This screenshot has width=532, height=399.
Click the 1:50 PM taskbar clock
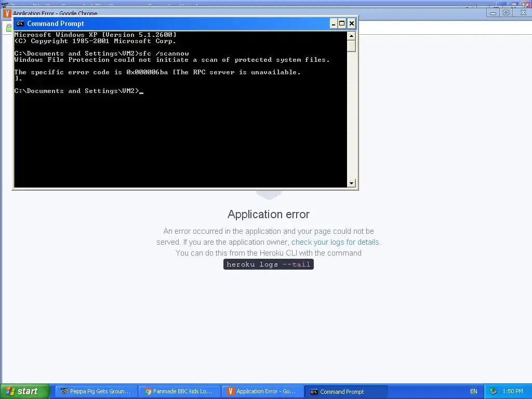click(513, 391)
